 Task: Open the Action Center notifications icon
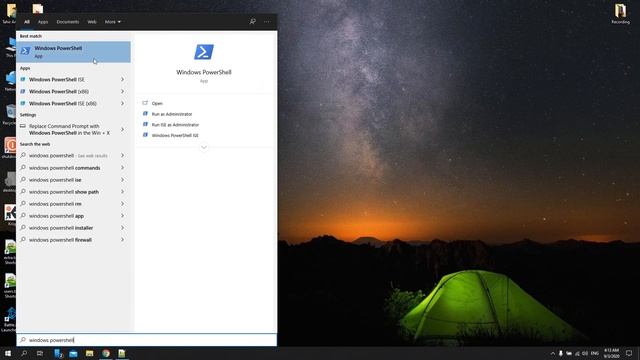(x=629, y=353)
